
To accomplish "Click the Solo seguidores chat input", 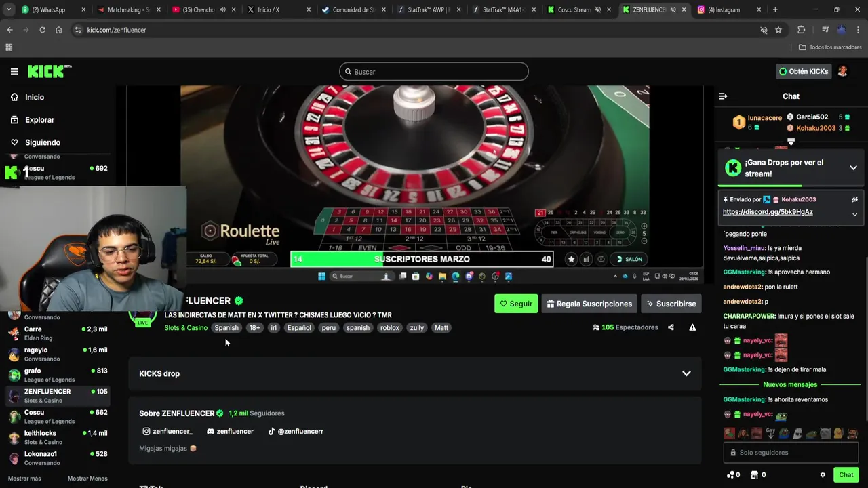I will (x=791, y=453).
